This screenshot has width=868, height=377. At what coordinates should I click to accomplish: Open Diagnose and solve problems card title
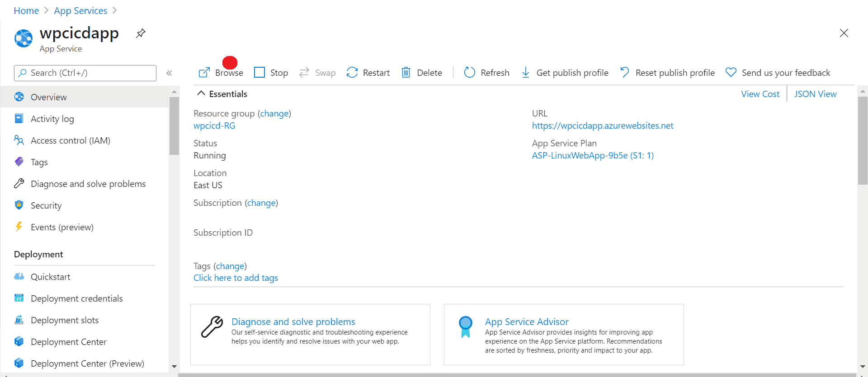(293, 321)
